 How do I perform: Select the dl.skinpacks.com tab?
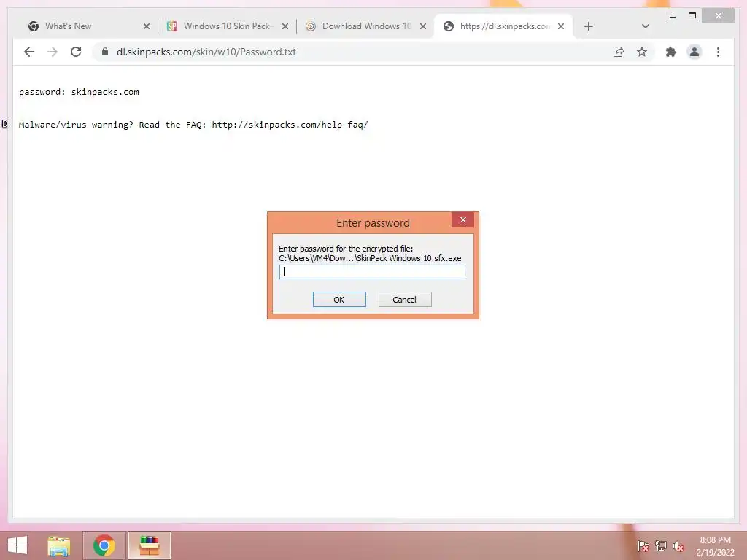coord(505,26)
